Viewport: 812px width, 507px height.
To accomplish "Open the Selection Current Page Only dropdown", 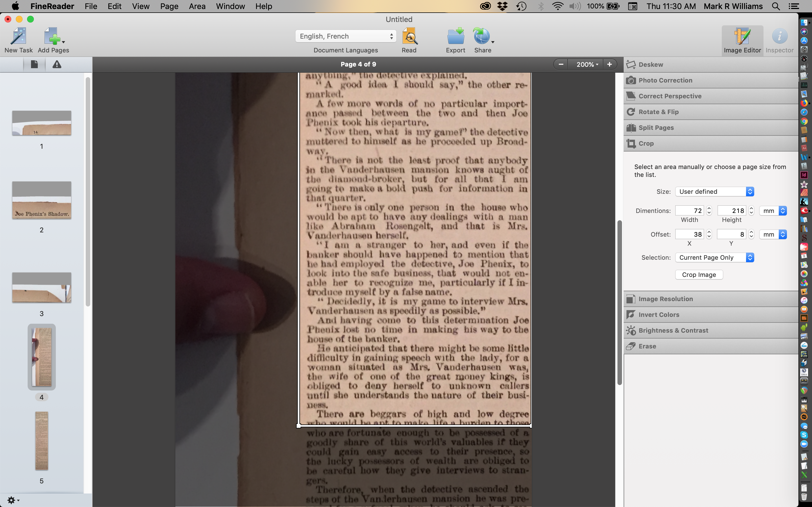I will [x=714, y=257].
